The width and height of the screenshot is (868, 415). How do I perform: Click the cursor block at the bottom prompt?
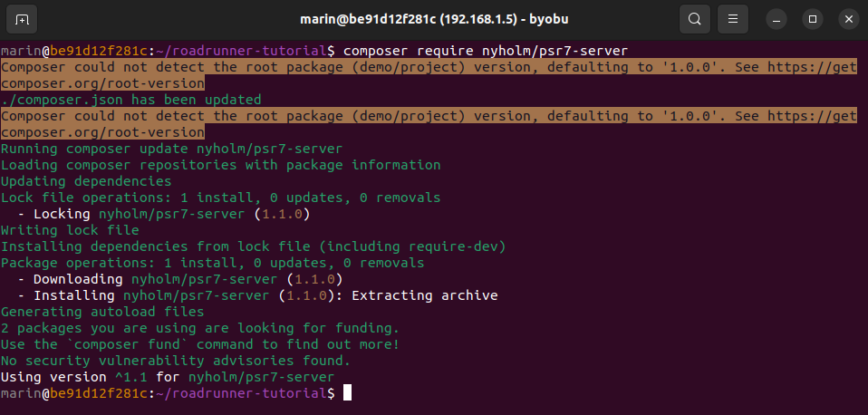[x=347, y=393]
